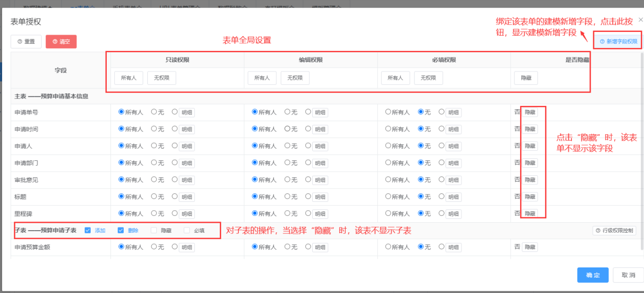Select 无 read-only radio for 申请单号
This screenshot has height=293, width=644.
click(154, 112)
